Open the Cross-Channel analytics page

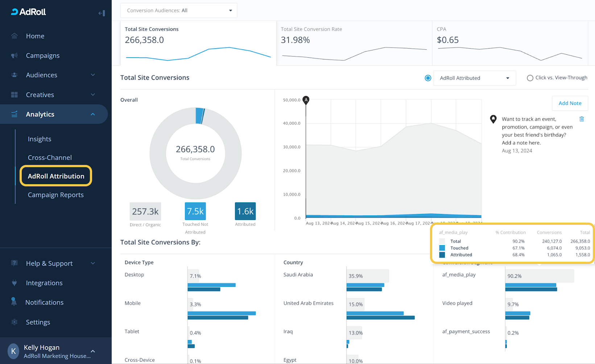pos(50,158)
